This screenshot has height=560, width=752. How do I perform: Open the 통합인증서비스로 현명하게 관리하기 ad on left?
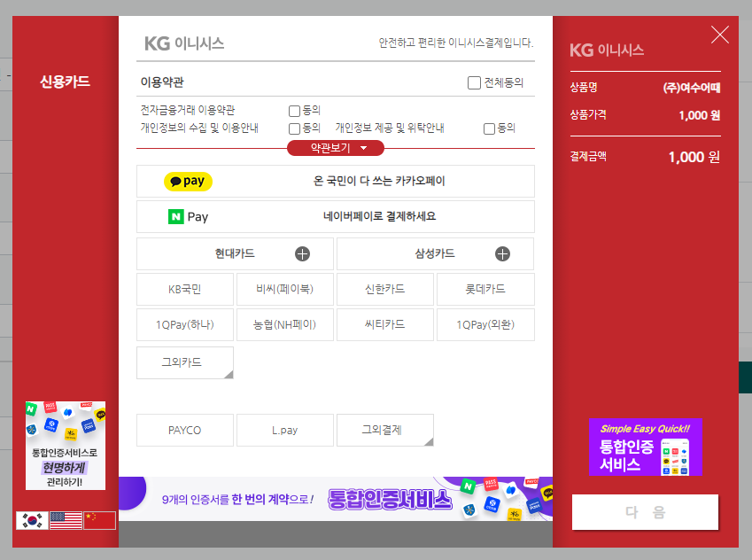(66, 446)
